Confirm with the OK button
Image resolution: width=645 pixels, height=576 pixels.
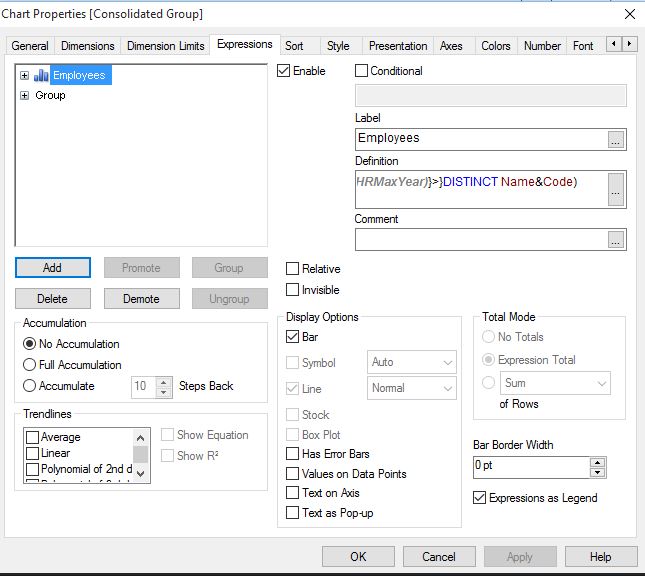click(358, 557)
